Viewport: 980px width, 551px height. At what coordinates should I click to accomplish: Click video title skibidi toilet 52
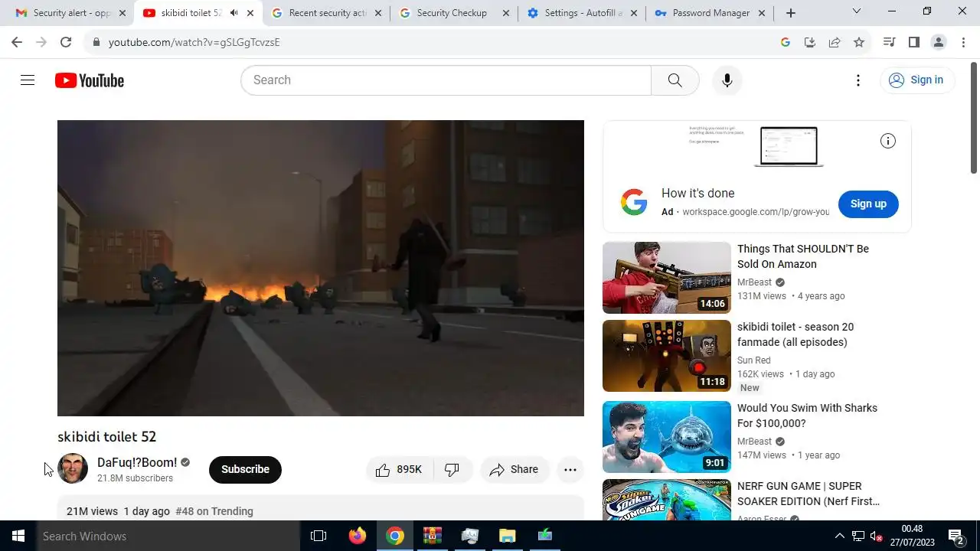click(x=107, y=437)
